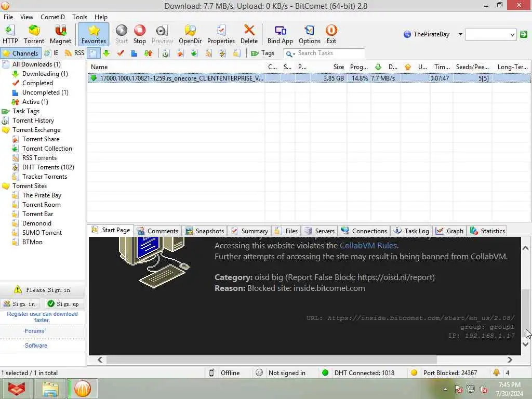Viewport: 532px width, 399px height.
Task: Click the Magnet toolbar icon
Action: click(60, 34)
